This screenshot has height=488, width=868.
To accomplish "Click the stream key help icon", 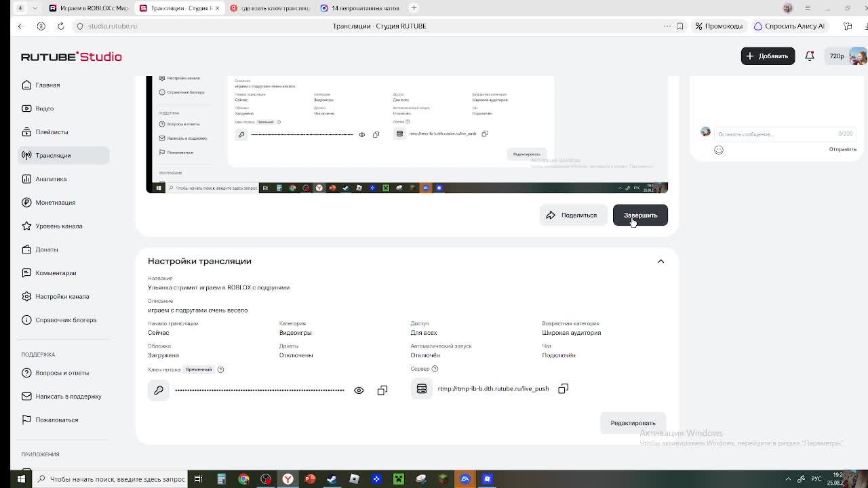I will (x=220, y=369).
